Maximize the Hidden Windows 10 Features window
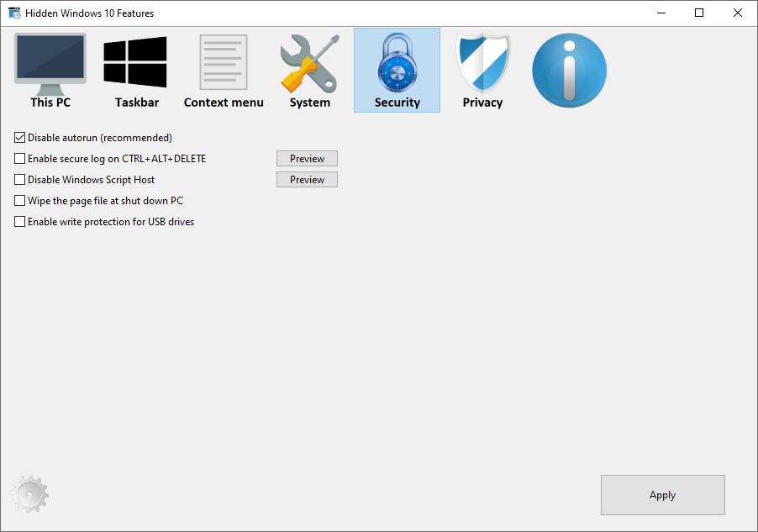The width and height of the screenshot is (758, 532). point(699,13)
